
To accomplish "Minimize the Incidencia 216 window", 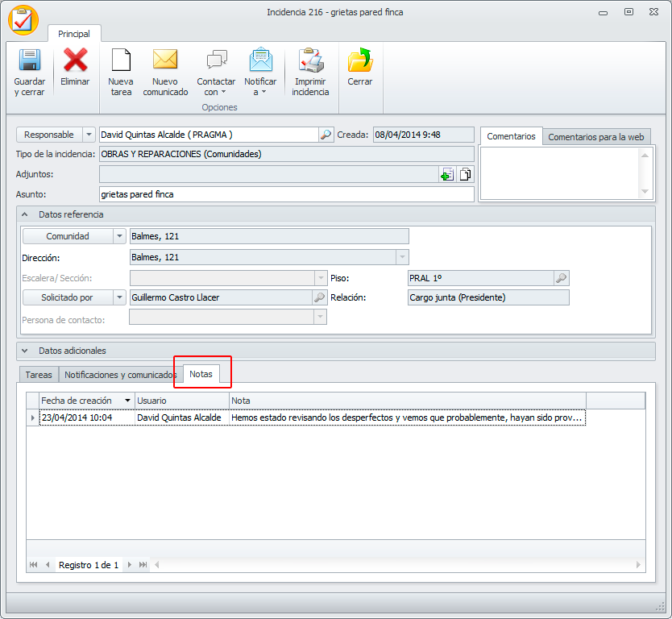I will (x=603, y=12).
